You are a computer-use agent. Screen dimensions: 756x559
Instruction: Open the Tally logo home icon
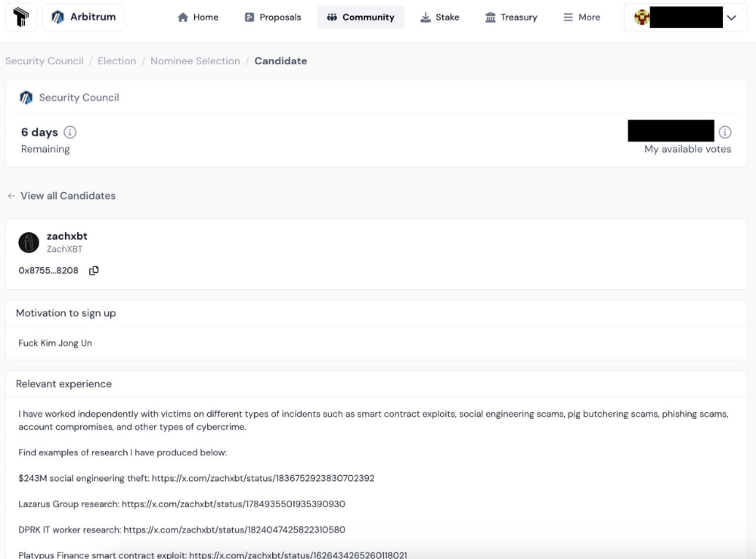pos(20,17)
